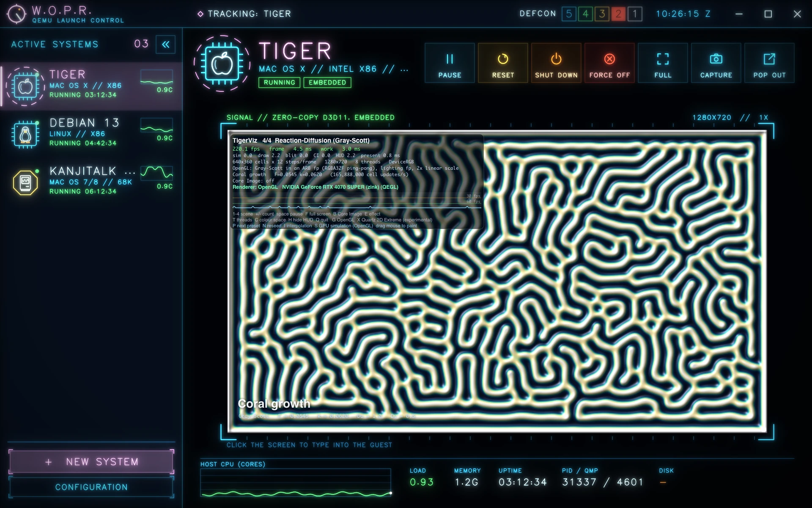Viewport: 812px width, 508px height.
Task: Click the 1280X720 resolution label
Action: pos(712,118)
